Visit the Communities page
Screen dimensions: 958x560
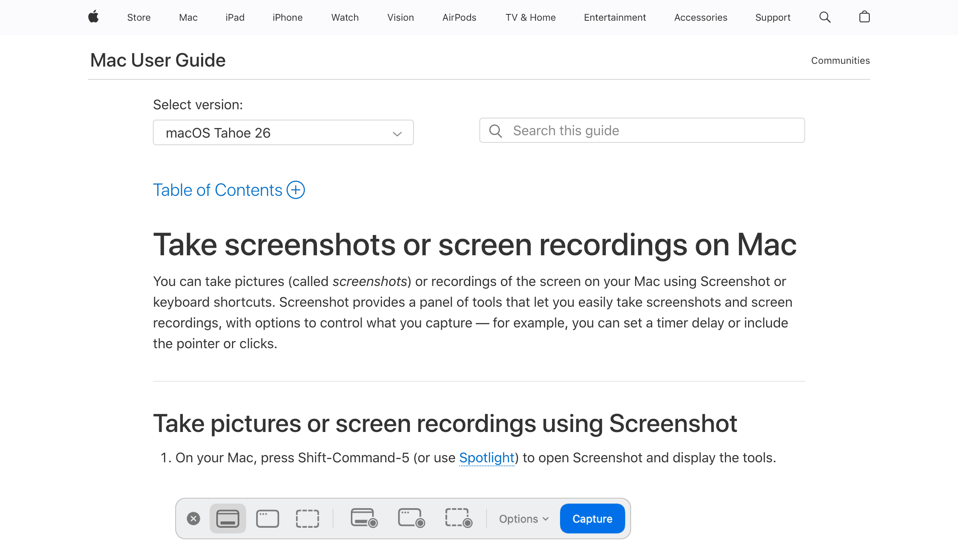tap(840, 60)
